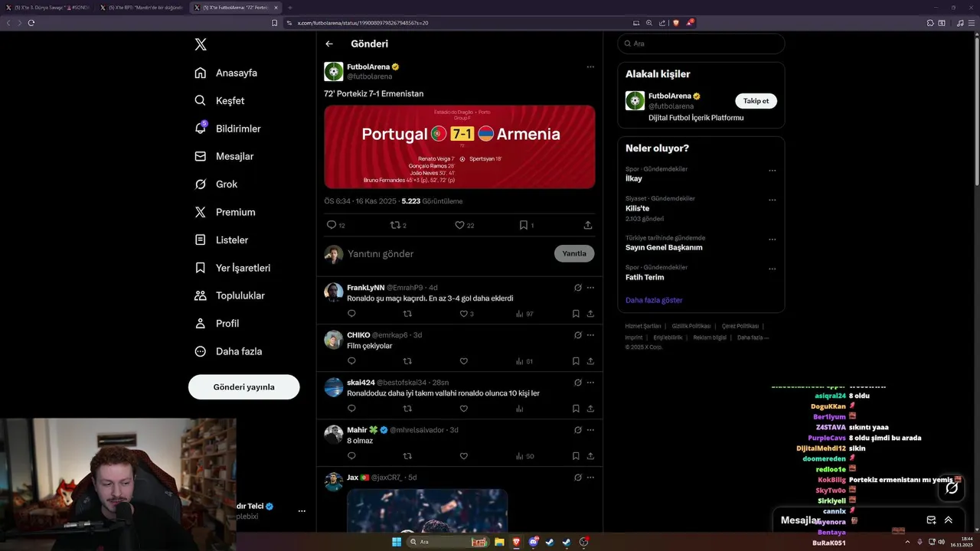Like Mahir's reply
The image size is (980, 551).
pyautogui.click(x=463, y=456)
